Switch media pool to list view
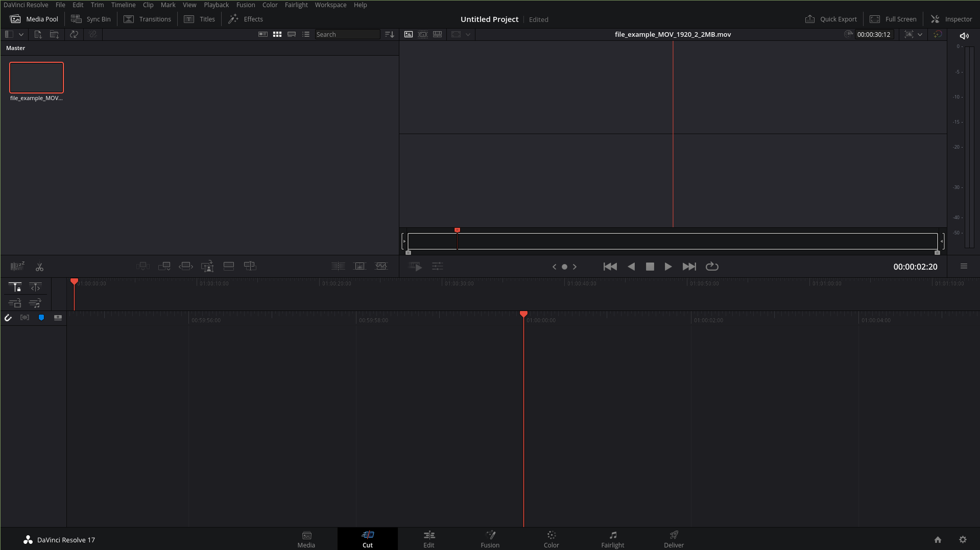Image resolution: width=980 pixels, height=550 pixels. [306, 34]
